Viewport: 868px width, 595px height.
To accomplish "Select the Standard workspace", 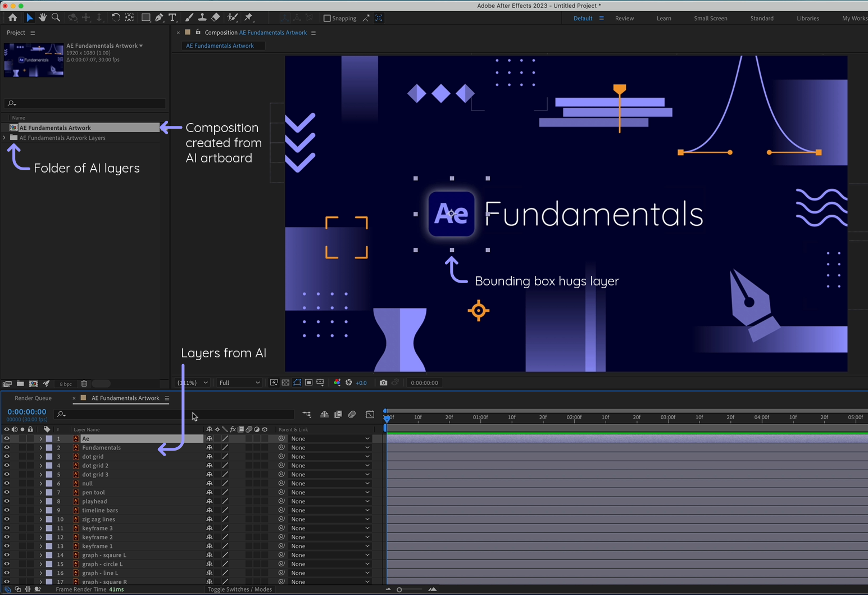I will click(762, 18).
